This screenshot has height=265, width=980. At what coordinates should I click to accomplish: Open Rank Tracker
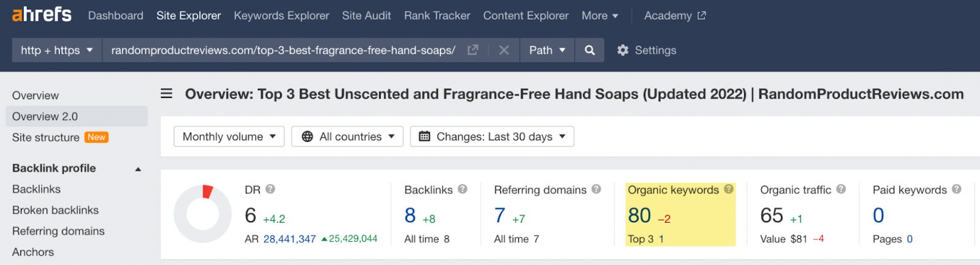(x=437, y=16)
